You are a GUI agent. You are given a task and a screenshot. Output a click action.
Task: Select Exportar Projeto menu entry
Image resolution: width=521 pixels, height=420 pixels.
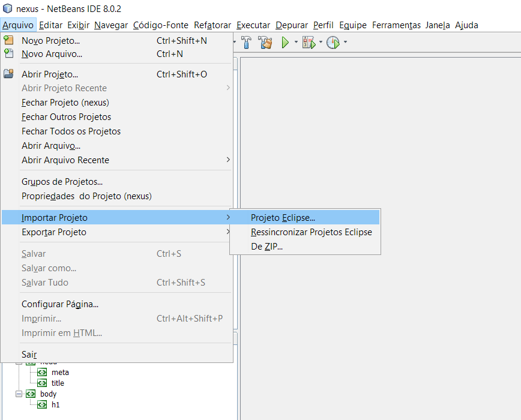point(116,232)
